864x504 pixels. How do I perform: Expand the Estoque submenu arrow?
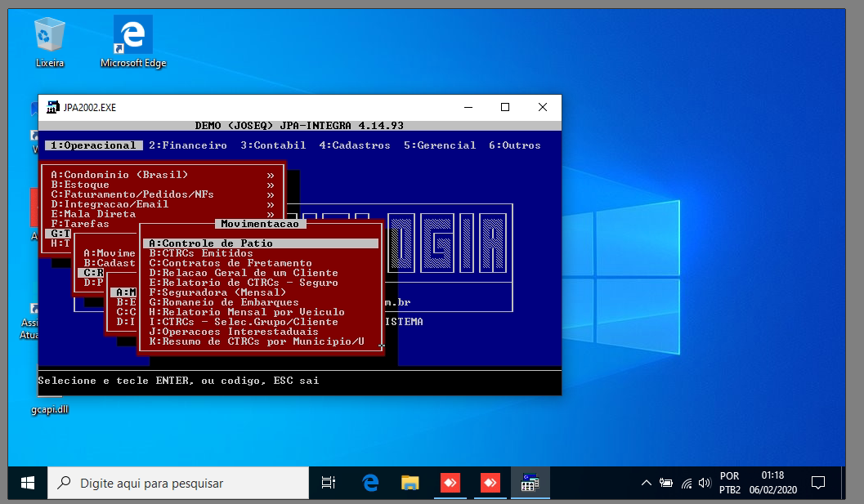click(x=270, y=185)
